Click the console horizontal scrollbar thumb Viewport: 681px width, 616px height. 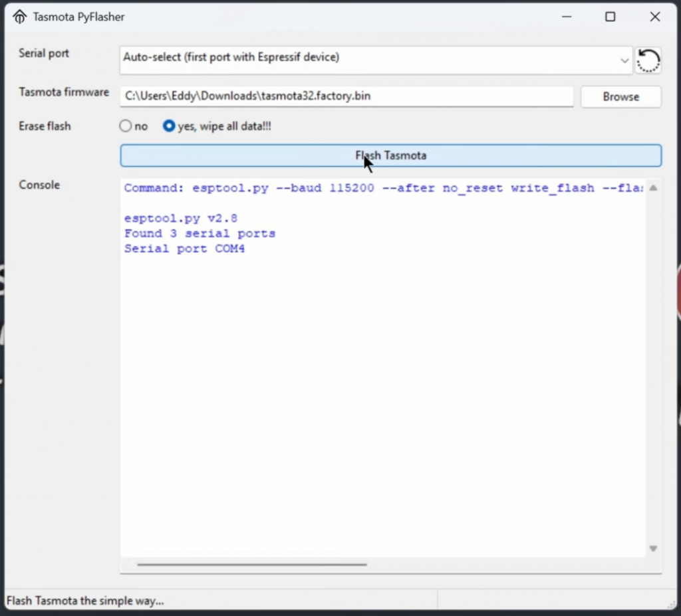251,565
